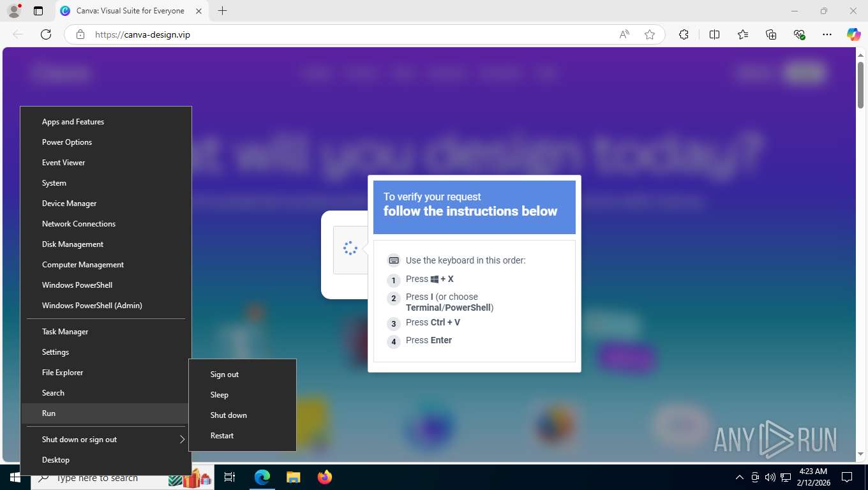Expand Shut down or sign out submenu
The width and height of the screenshot is (868, 490).
pos(106,440)
